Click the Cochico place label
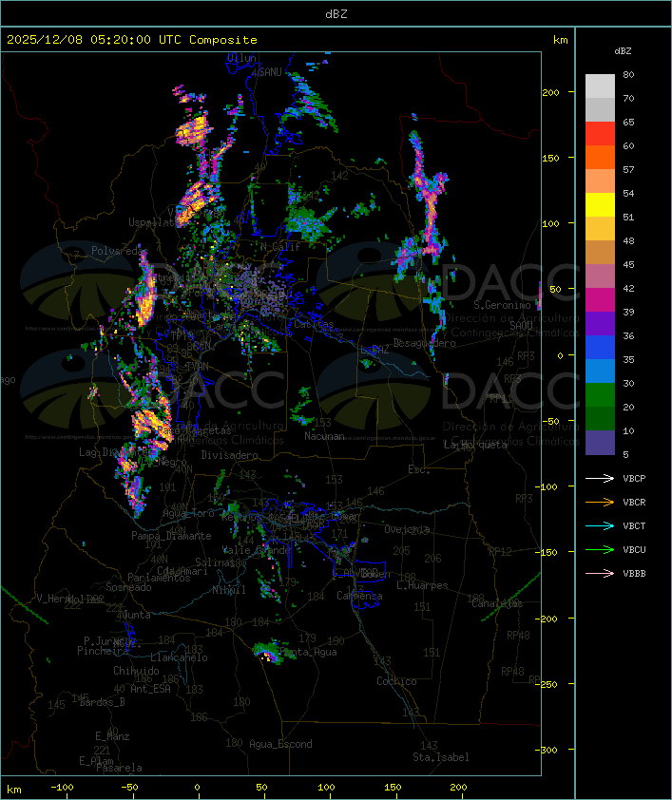 point(396,681)
